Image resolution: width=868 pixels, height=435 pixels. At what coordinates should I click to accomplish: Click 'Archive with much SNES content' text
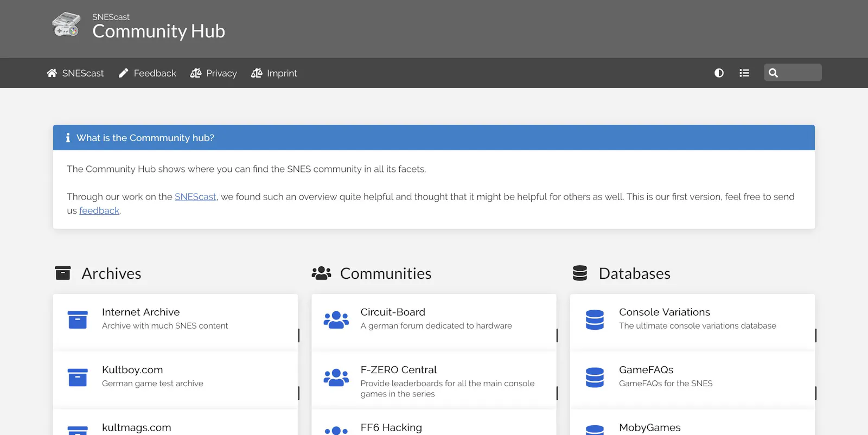pos(165,325)
